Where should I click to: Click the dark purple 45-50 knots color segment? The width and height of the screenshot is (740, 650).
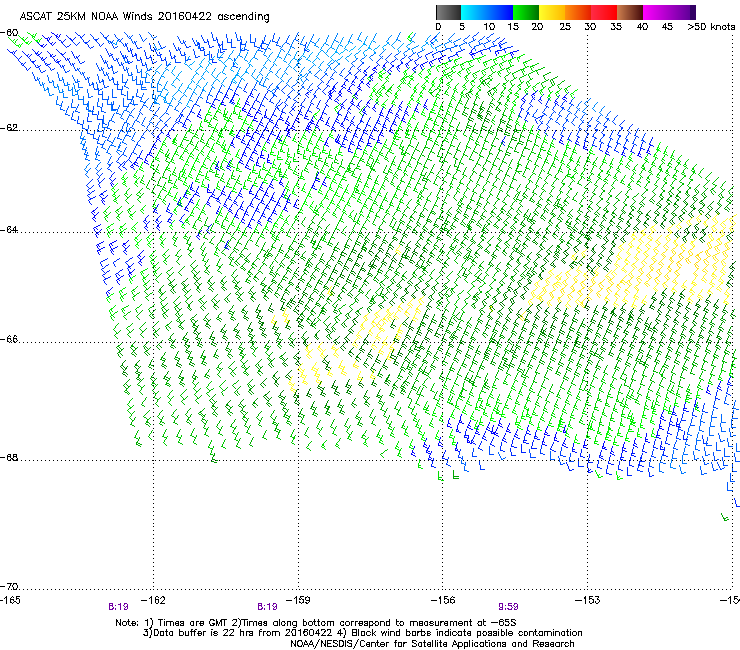[x=682, y=12]
